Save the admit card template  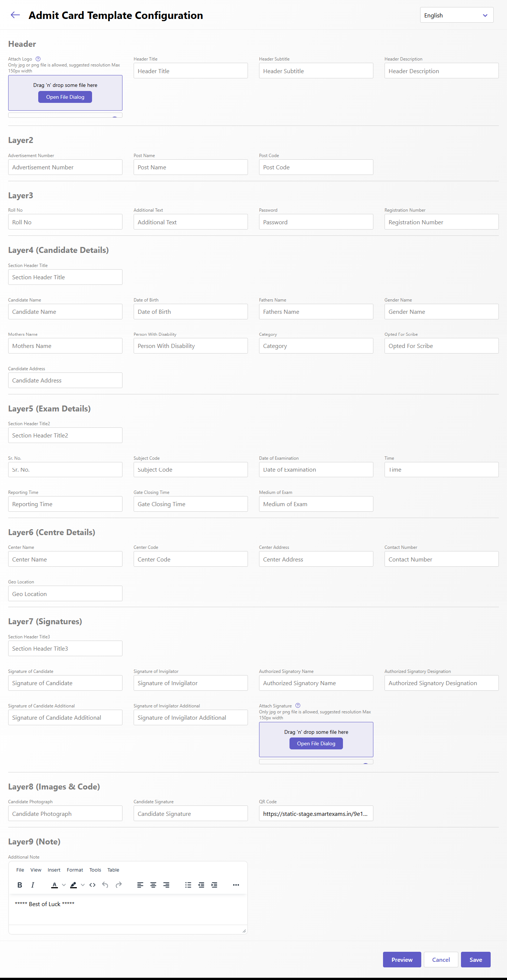[x=475, y=960]
